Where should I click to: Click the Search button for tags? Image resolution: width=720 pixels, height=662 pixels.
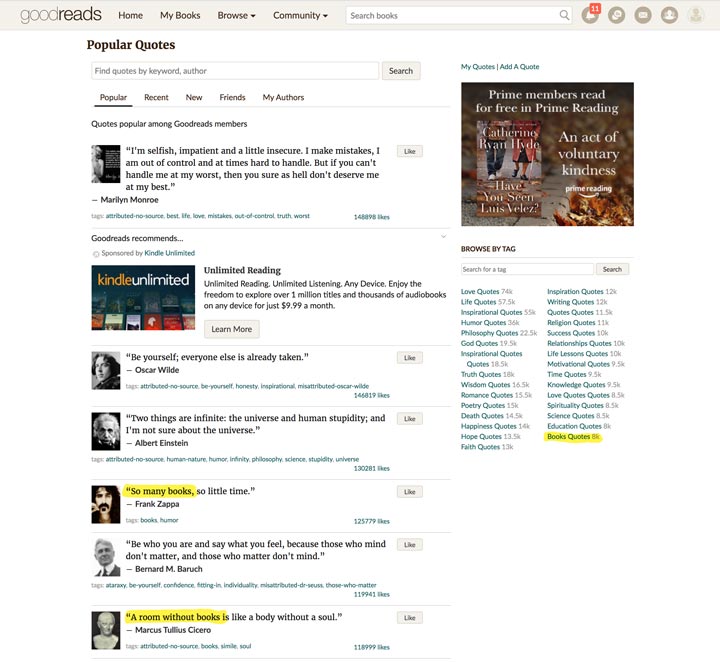click(x=613, y=269)
